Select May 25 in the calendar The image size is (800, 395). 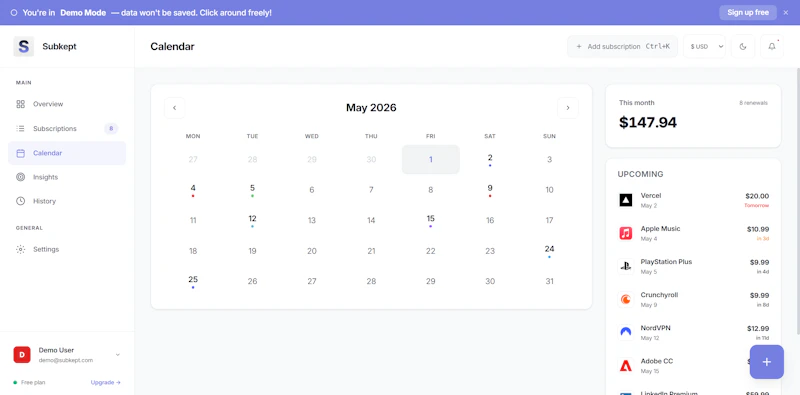[193, 281]
